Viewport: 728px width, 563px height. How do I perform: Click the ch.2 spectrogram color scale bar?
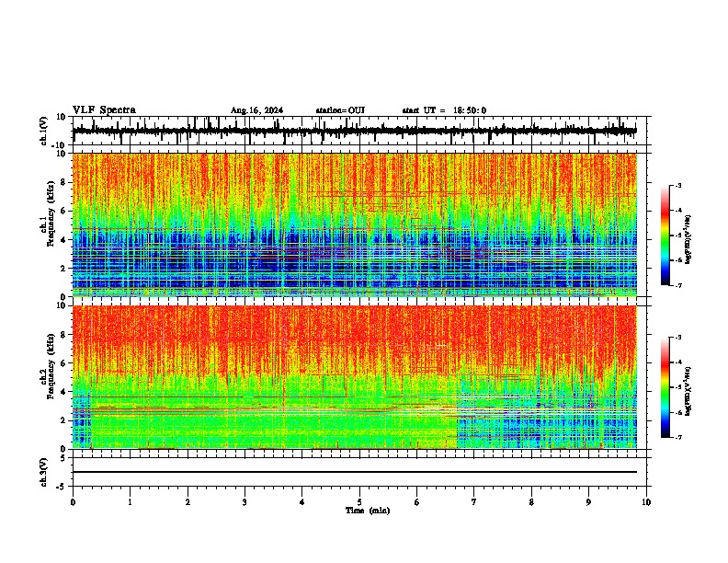point(665,387)
